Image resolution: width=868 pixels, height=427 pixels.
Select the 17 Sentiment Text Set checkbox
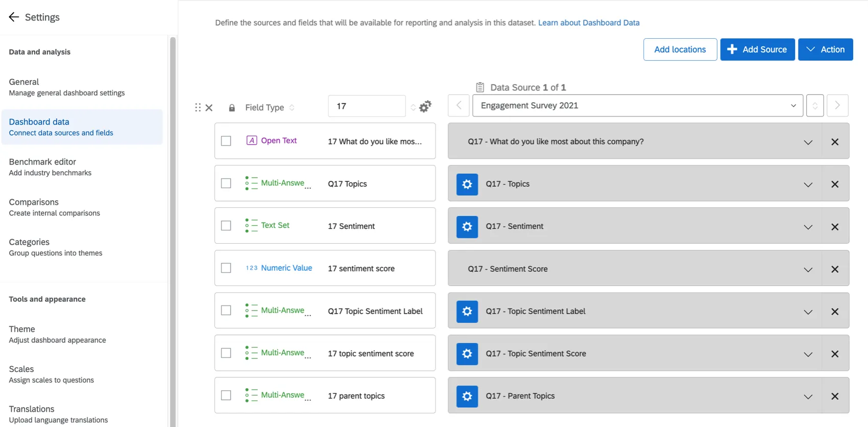226,226
